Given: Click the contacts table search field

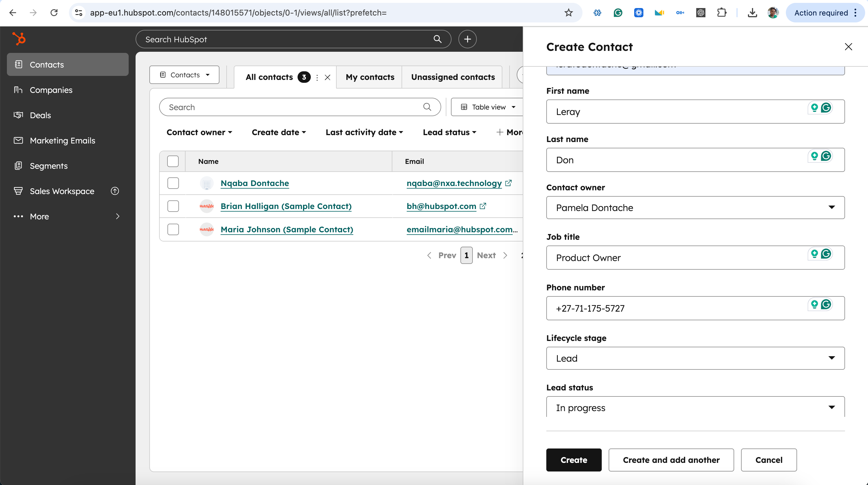Looking at the screenshot, I should point(300,107).
